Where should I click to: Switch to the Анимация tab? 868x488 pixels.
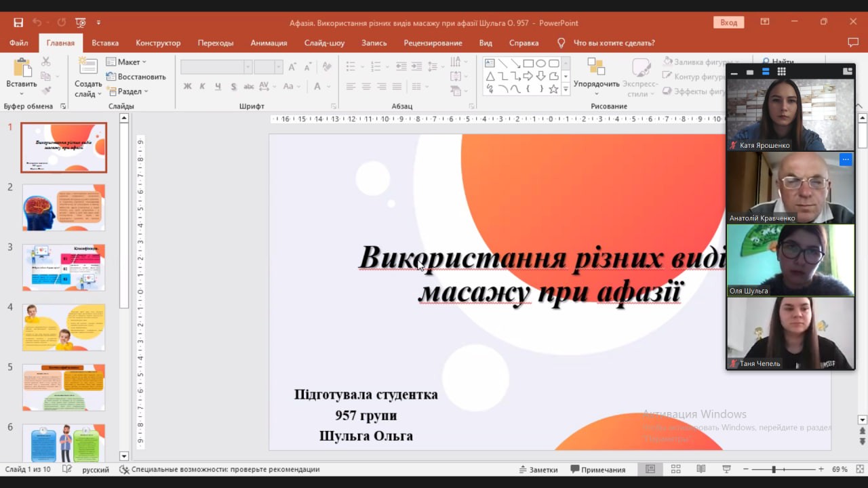269,43
